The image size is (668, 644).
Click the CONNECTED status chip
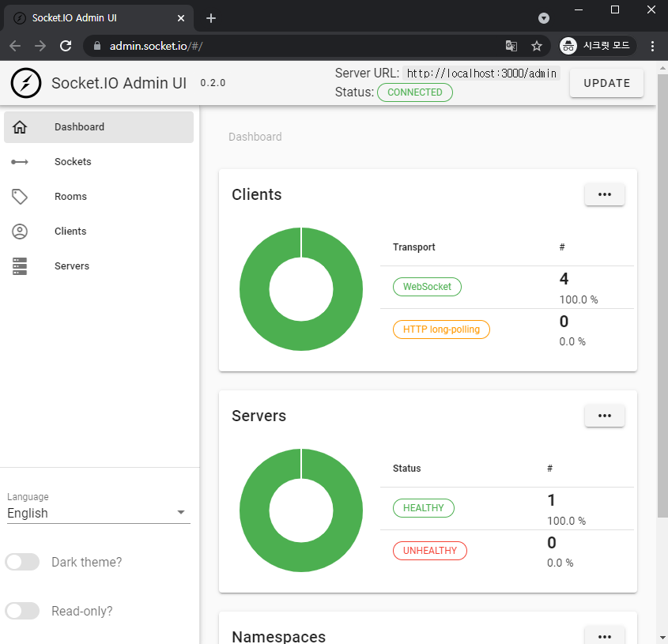click(414, 92)
